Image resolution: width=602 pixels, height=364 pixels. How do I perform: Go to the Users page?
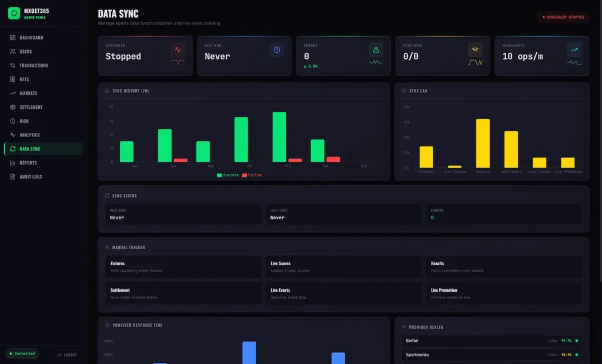coord(43,51)
